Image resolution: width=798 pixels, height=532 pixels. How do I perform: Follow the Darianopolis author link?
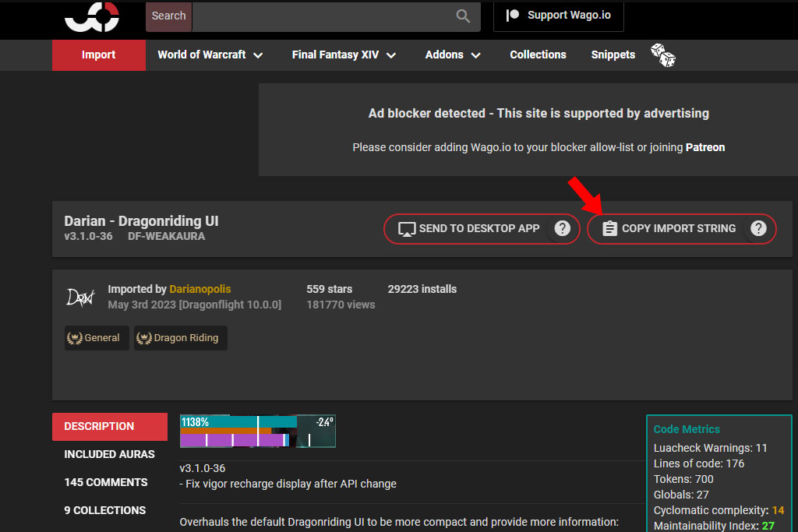point(200,289)
